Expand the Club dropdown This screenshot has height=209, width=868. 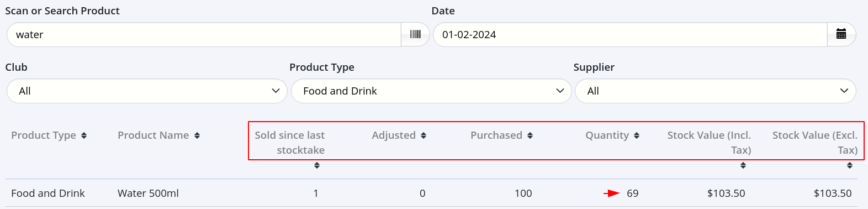tap(147, 91)
